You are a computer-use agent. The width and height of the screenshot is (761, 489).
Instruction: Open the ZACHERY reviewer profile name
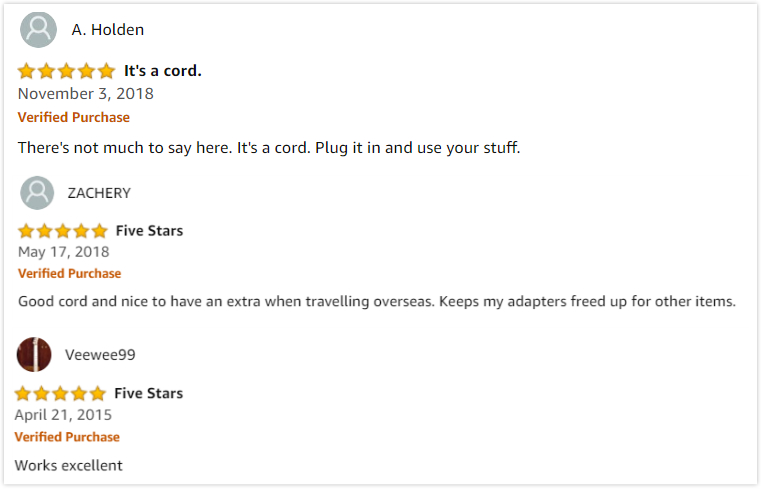click(x=99, y=193)
